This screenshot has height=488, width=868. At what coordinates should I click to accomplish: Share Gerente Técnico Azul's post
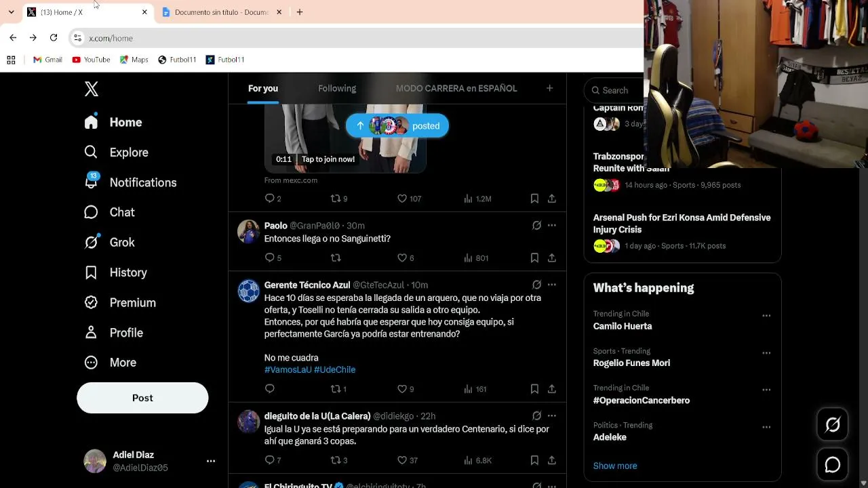point(552,389)
